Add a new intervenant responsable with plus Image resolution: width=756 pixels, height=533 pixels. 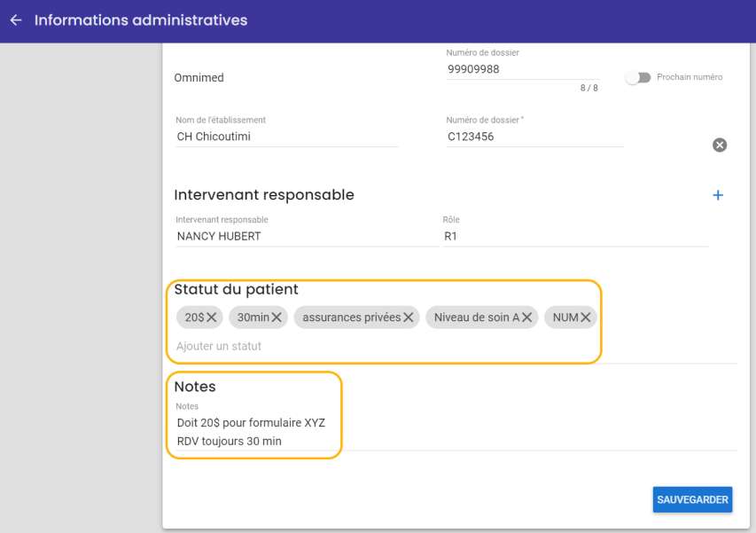(x=718, y=195)
